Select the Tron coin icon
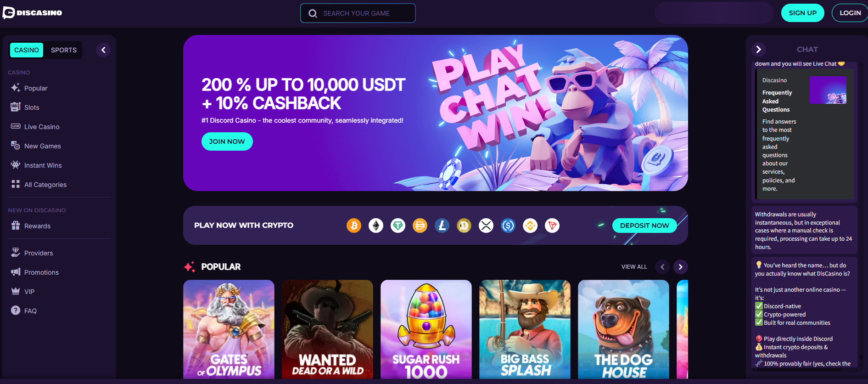 (552, 226)
